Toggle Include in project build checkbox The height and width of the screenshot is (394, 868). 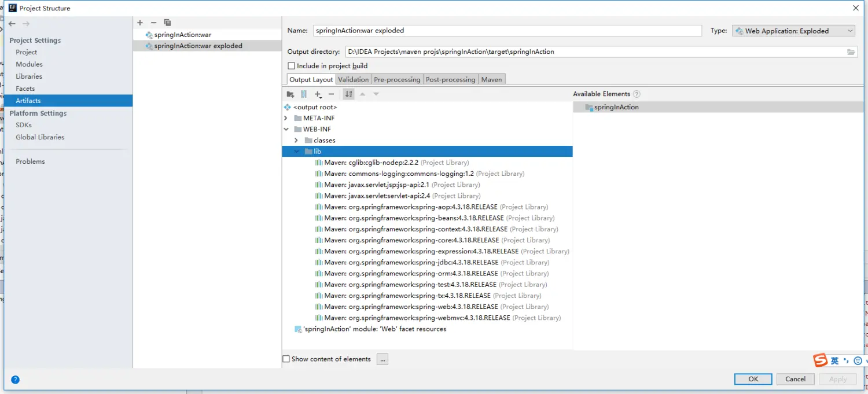tap(292, 66)
